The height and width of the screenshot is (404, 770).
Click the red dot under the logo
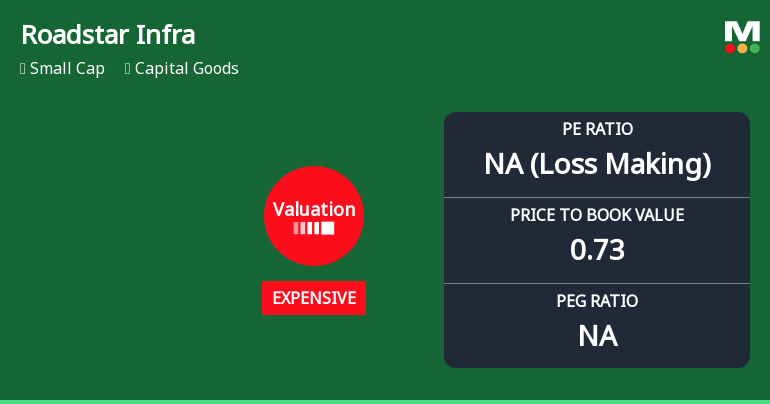coord(731,48)
